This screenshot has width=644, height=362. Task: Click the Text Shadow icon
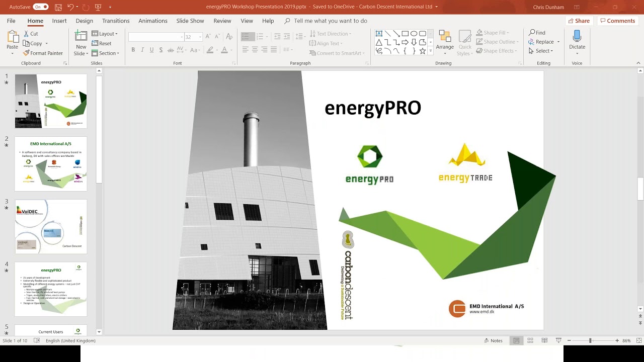pyautogui.click(x=161, y=50)
